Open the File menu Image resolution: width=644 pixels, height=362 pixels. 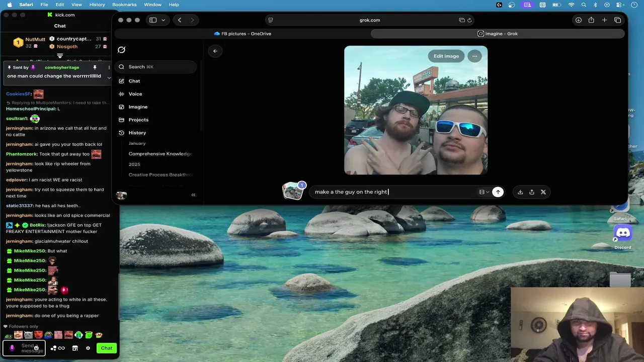pyautogui.click(x=44, y=5)
